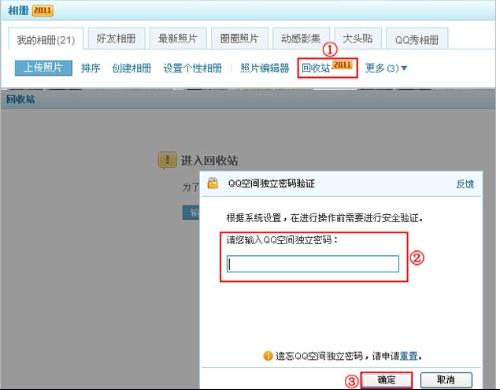The width and height of the screenshot is (500, 390).
Task: Open the 大头贴 tab
Action: click(358, 39)
